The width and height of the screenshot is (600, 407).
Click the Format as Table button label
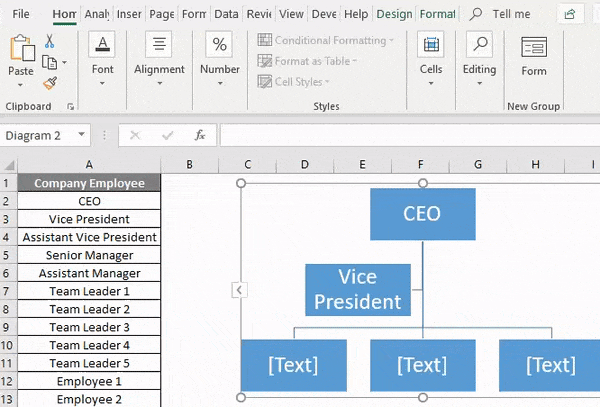[312, 61]
